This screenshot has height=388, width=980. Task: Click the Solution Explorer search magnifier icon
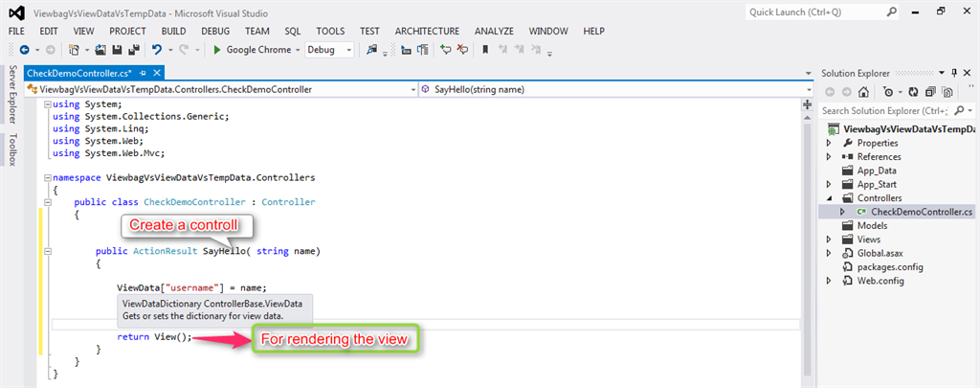tap(959, 110)
